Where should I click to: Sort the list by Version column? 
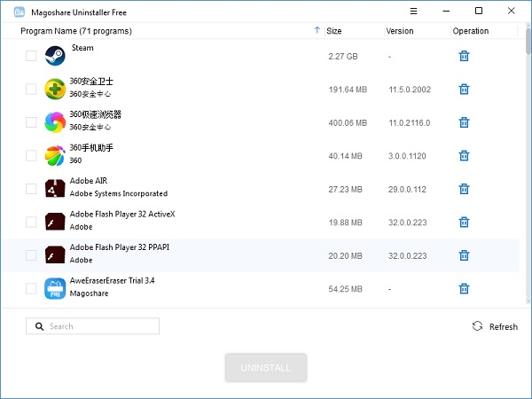click(x=400, y=31)
